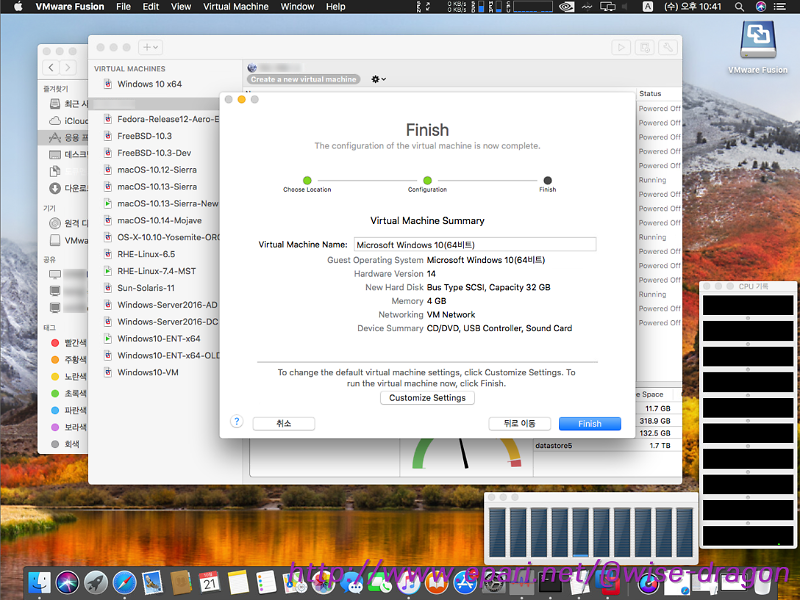Click the Finish button
The image size is (800, 600).
[x=590, y=423]
